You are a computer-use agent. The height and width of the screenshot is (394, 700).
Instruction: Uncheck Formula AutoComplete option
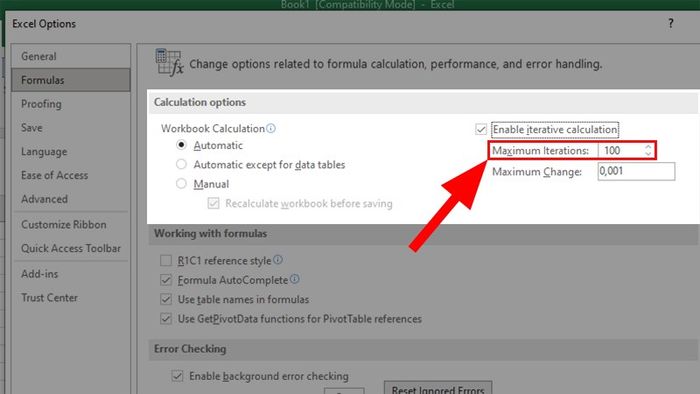(166, 280)
